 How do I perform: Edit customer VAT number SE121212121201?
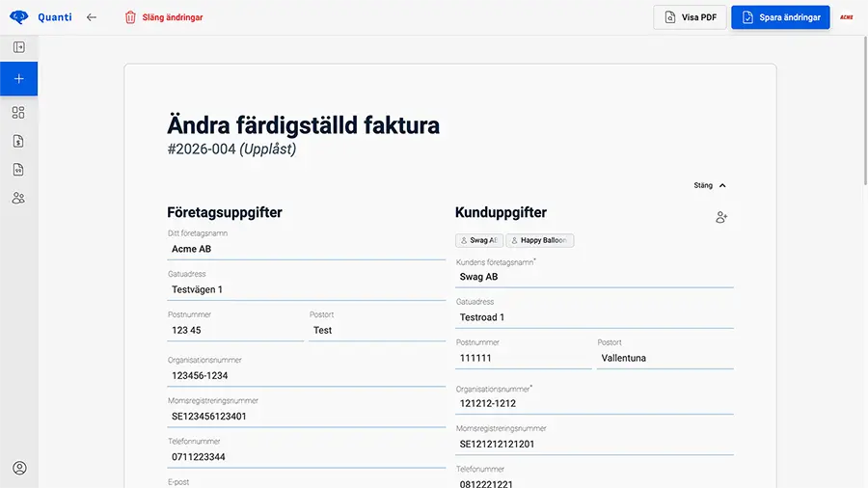(594, 445)
